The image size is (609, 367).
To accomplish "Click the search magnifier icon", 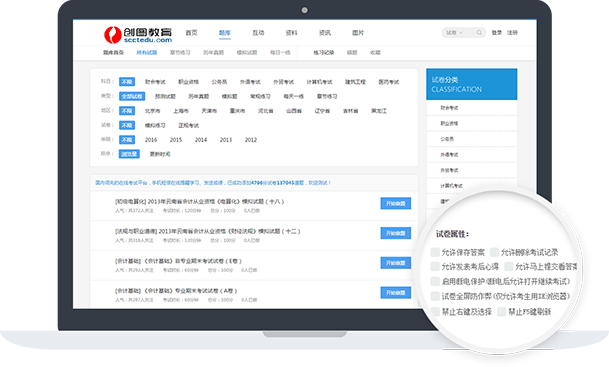I will [x=479, y=33].
